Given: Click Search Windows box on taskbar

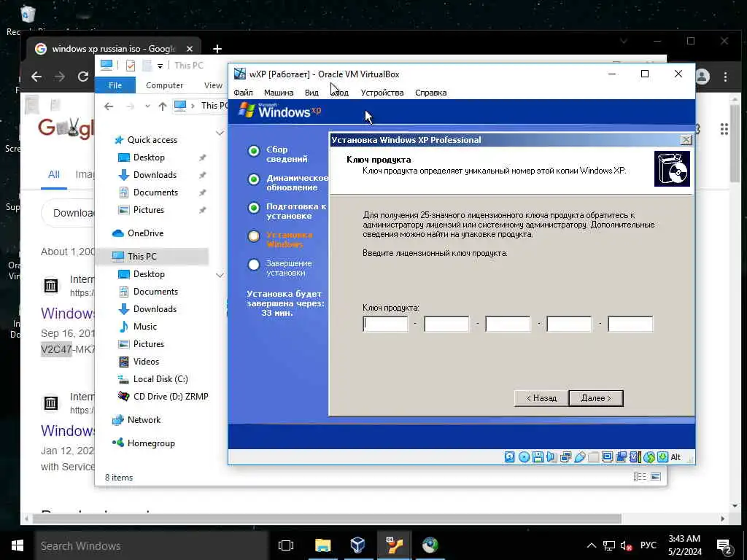Looking at the screenshot, I should [x=152, y=545].
